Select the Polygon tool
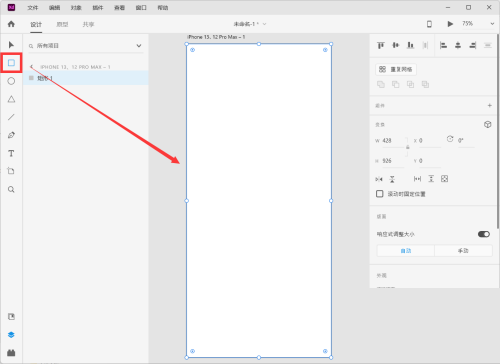Image resolution: width=500 pixels, height=364 pixels. pyautogui.click(x=11, y=99)
